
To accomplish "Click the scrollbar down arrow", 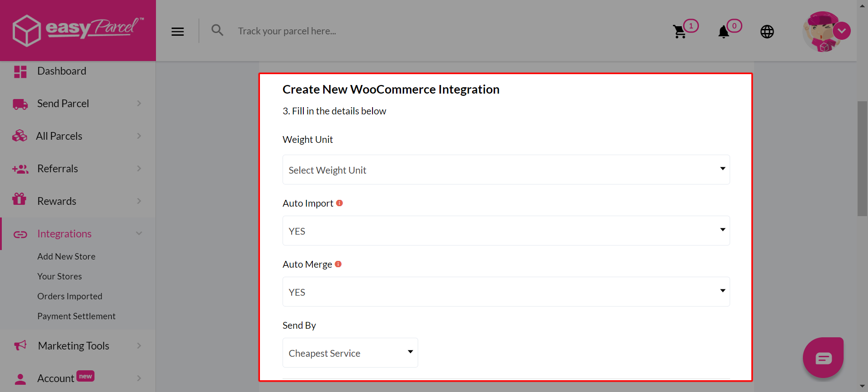I will point(862,387).
